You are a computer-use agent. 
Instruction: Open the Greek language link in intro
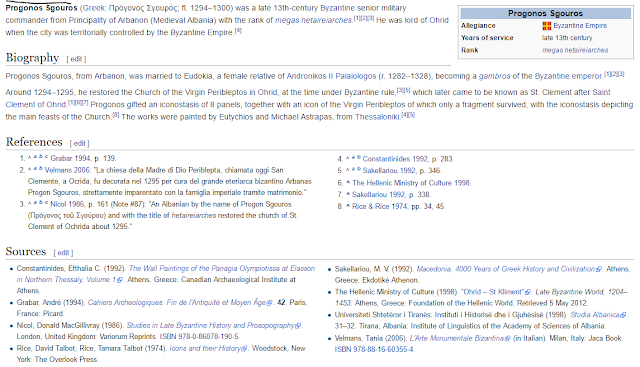click(93, 8)
